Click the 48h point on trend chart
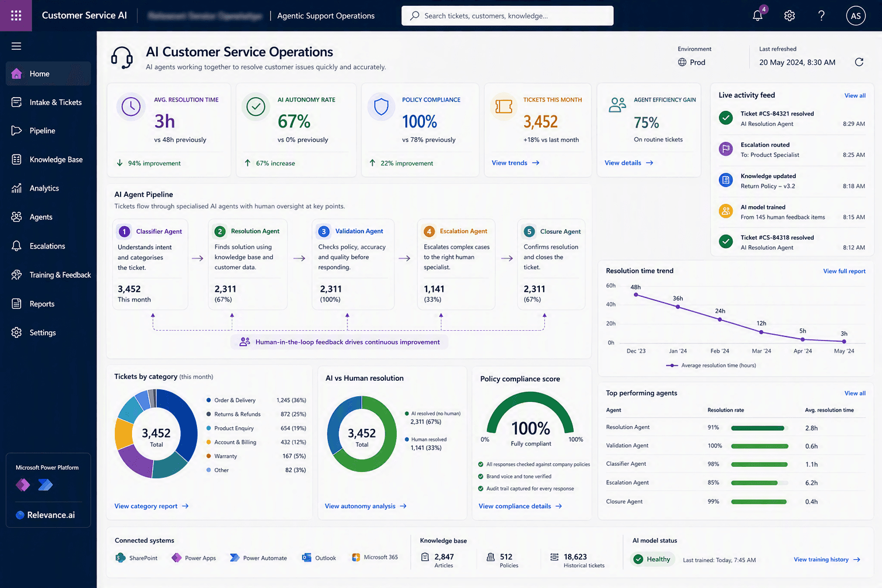Image resolution: width=882 pixels, height=588 pixels. click(x=636, y=295)
